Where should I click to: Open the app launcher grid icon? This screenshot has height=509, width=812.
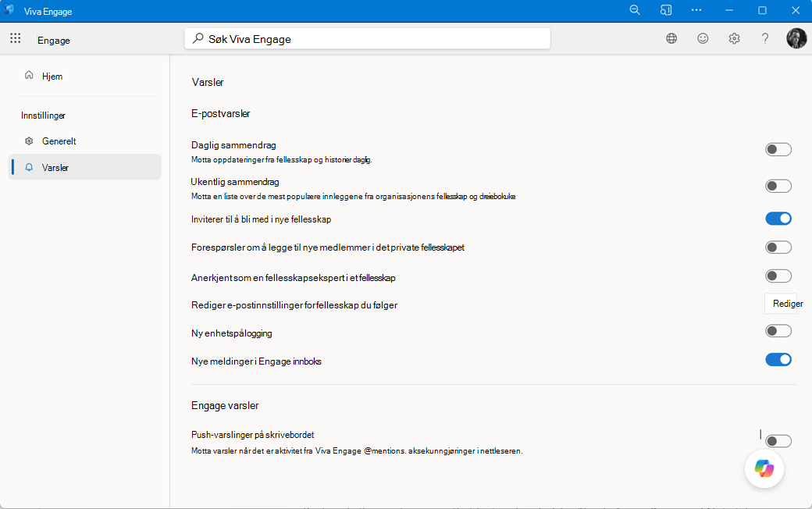(x=16, y=38)
